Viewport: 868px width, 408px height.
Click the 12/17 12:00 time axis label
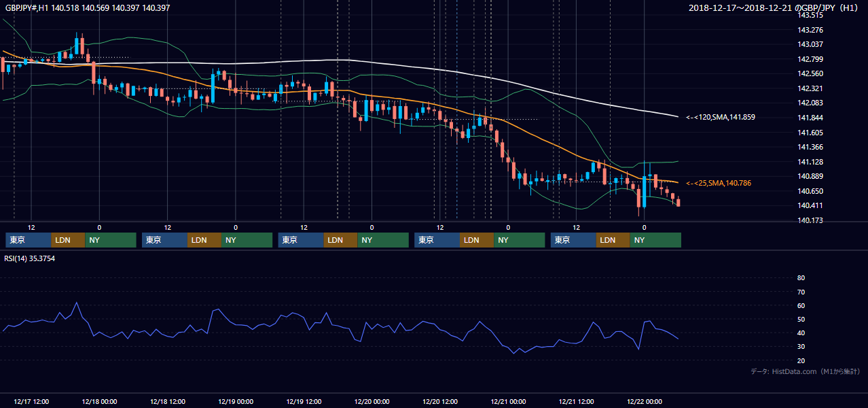[31, 401]
